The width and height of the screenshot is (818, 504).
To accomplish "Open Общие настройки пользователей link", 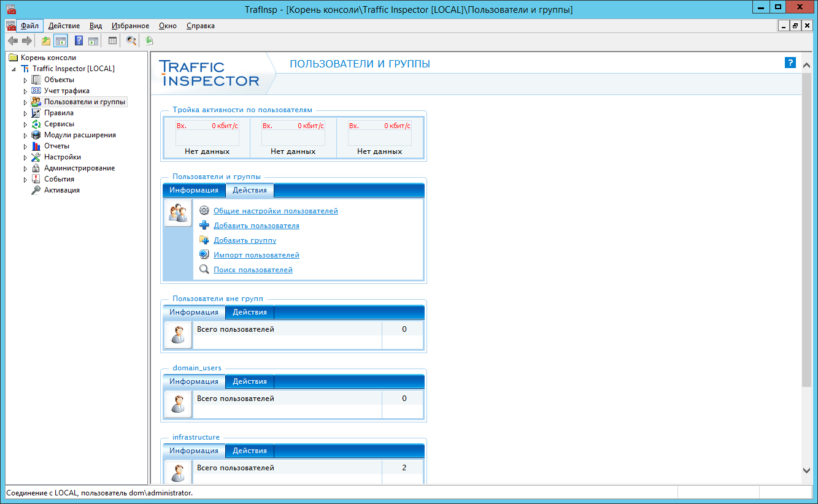I will click(x=276, y=211).
